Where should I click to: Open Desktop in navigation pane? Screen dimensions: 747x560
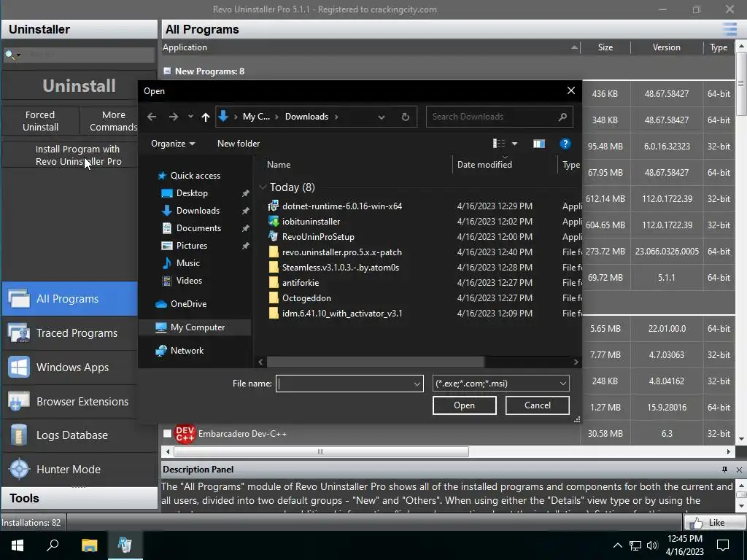(192, 193)
